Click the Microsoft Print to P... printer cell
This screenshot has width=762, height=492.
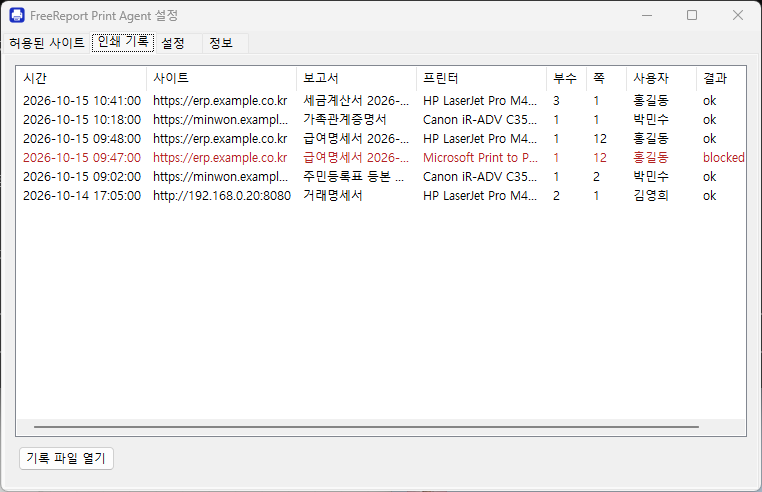pos(480,158)
